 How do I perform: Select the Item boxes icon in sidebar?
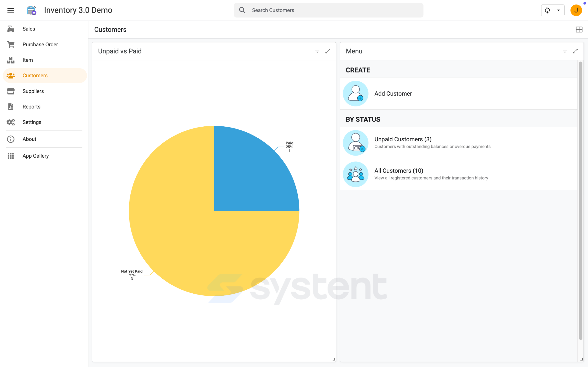pos(11,60)
